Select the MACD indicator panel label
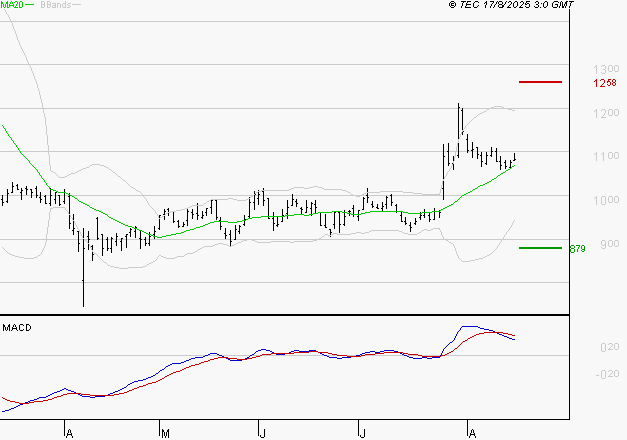627x440 pixels. pyautogui.click(x=16, y=328)
